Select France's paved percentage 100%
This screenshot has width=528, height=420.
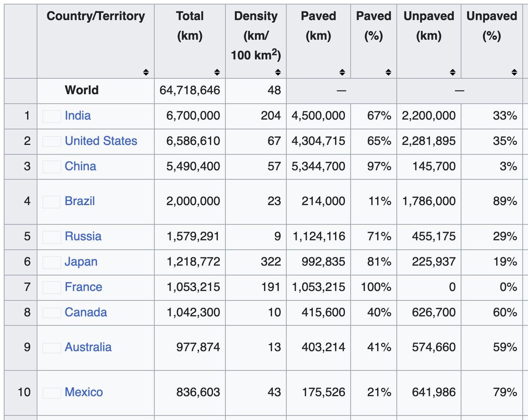pyautogui.click(x=376, y=287)
